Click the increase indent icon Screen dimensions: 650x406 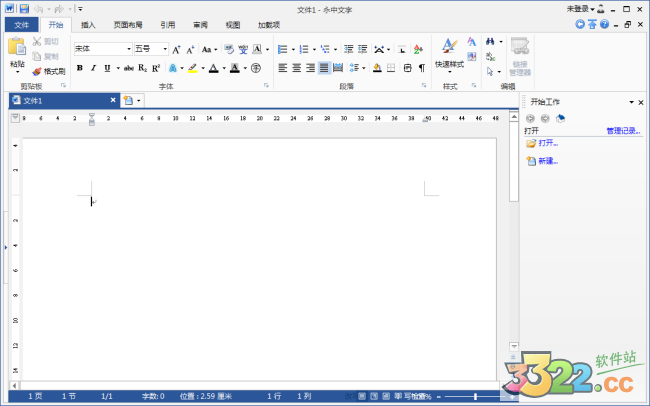[363, 49]
